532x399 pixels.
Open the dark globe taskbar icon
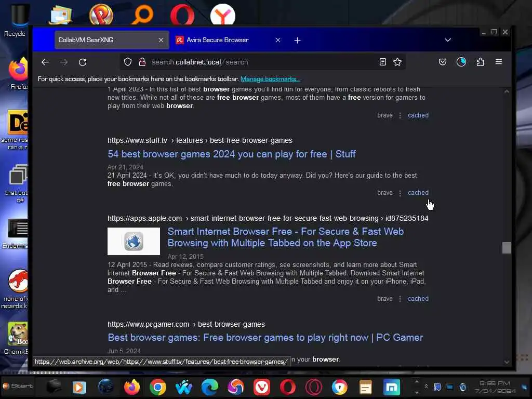point(105,387)
